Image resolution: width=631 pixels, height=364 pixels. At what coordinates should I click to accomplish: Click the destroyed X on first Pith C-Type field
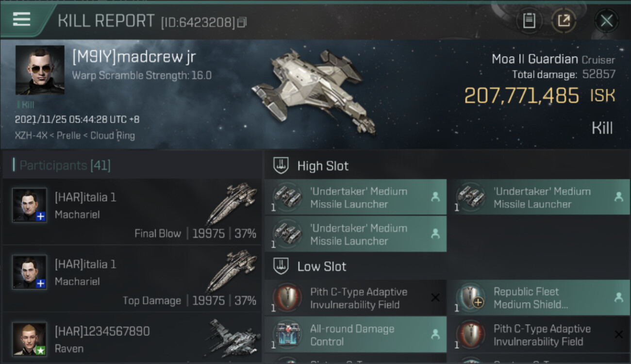[x=435, y=298]
